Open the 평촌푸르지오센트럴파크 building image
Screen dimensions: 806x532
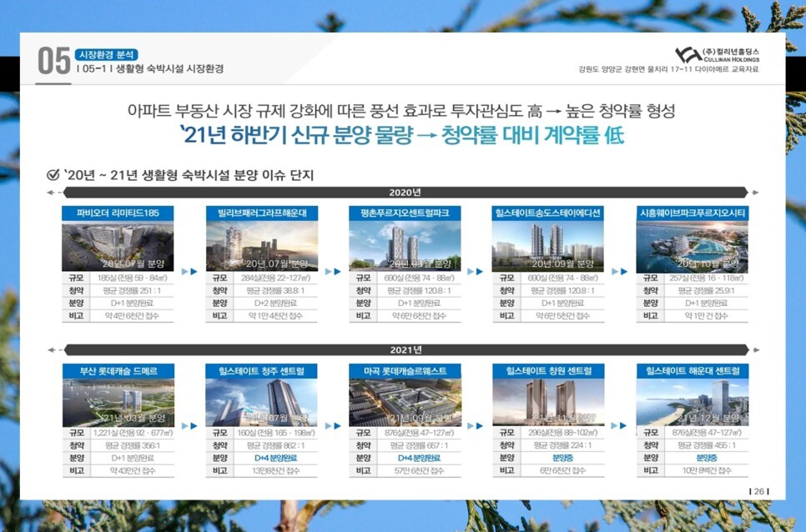pos(405,247)
